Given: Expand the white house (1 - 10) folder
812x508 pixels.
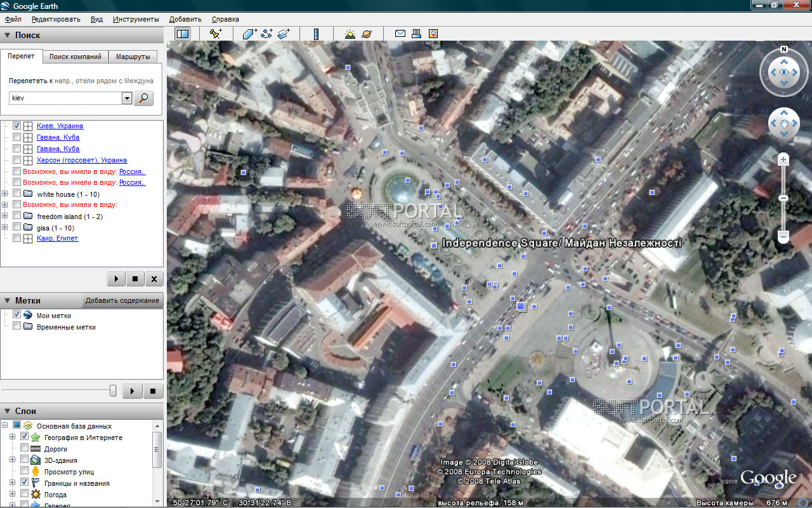Looking at the screenshot, I should (x=5, y=194).
